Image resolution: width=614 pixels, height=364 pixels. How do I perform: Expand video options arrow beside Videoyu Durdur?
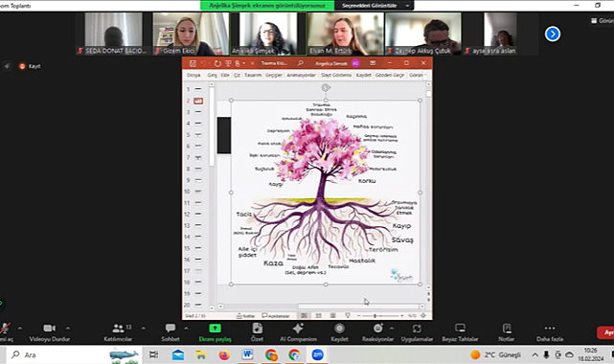(68, 328)
